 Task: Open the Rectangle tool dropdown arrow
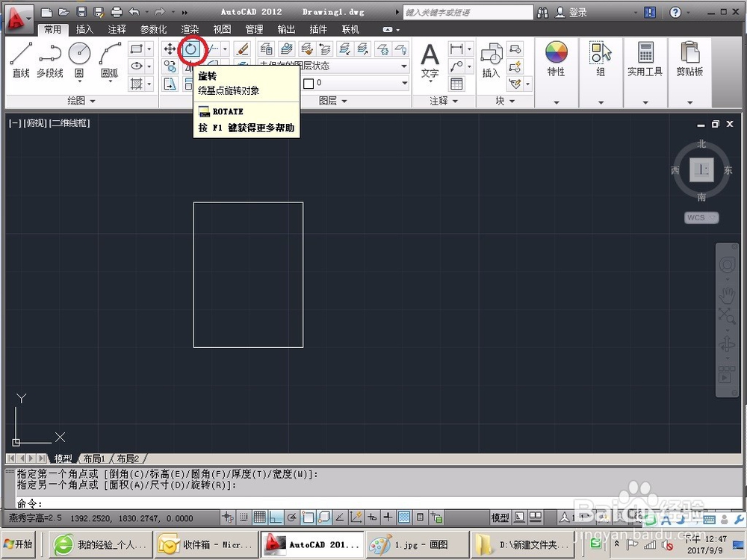pyautogui.click(x=149, y=49)
